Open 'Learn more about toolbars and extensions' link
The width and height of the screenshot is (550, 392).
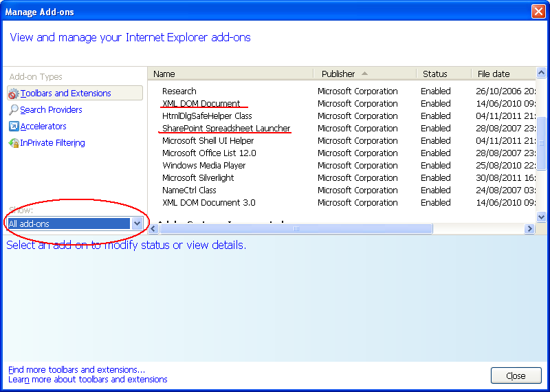88,380
